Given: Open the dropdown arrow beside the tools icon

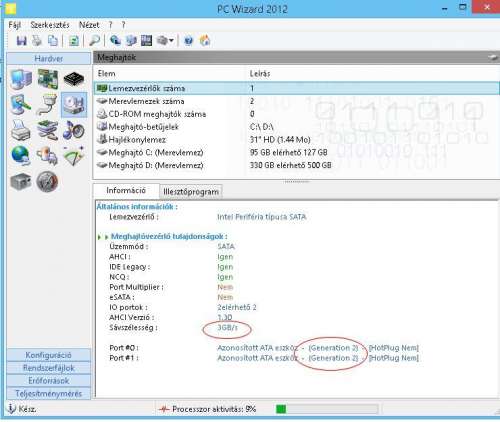Looking at the screenshot, I should click(x=171, y=41).
